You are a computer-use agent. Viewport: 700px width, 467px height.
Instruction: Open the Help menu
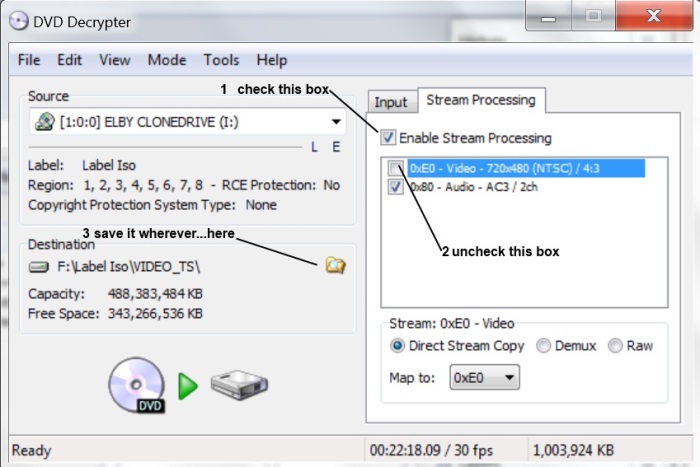[271, 60]
